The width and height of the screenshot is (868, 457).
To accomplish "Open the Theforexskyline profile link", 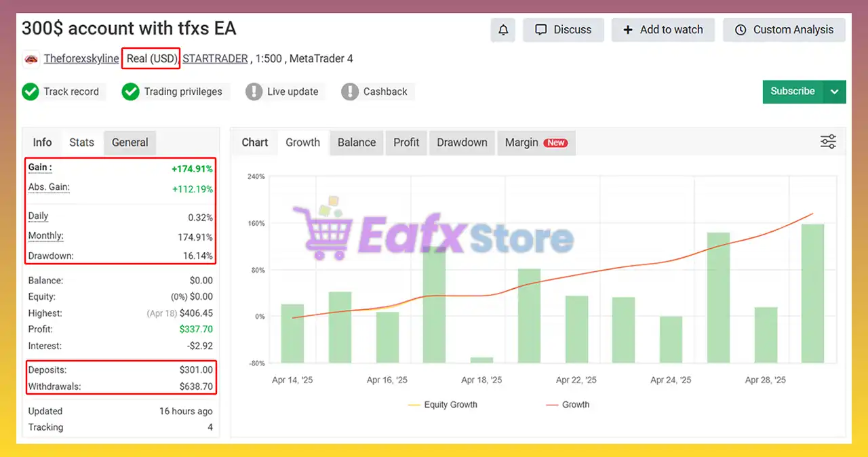I will [81, 58].
